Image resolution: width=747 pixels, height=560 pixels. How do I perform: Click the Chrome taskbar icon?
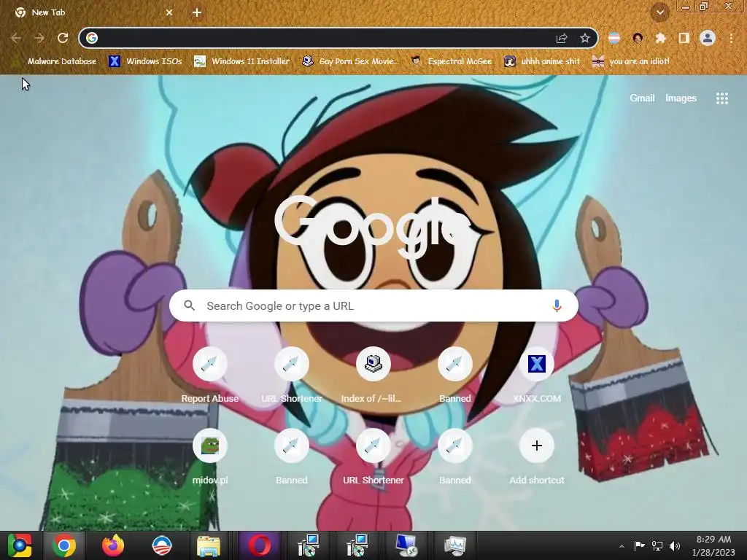[x=64, y=545]
